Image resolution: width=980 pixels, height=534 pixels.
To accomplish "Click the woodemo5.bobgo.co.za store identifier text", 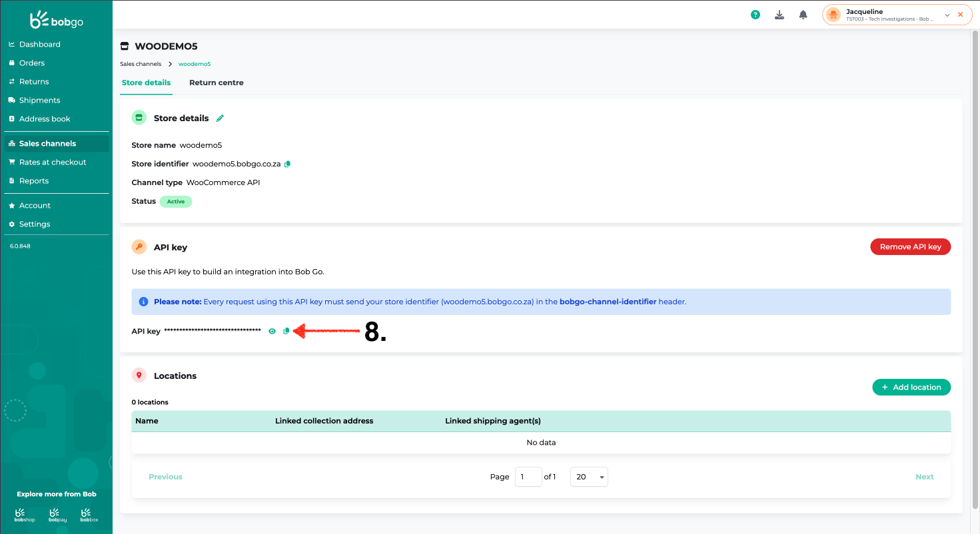I will click(x=237, y=164).
